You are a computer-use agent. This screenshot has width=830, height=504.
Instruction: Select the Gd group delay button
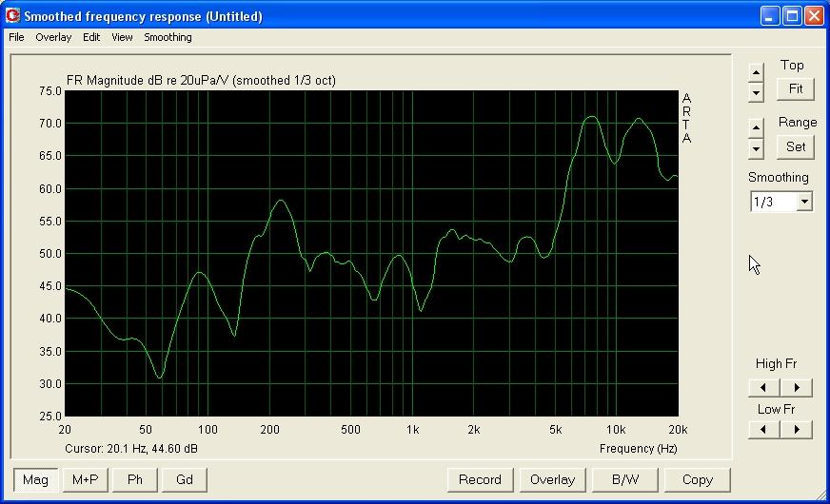coord(185,479)
